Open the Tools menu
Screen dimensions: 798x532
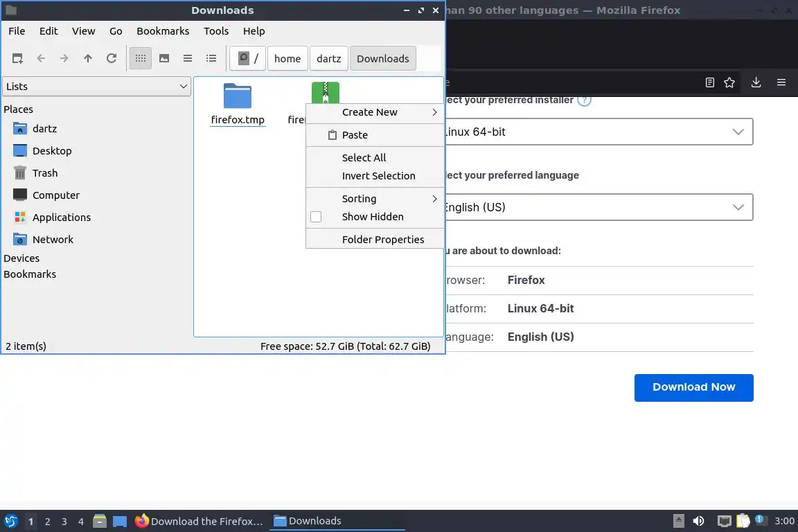(216, 31)
